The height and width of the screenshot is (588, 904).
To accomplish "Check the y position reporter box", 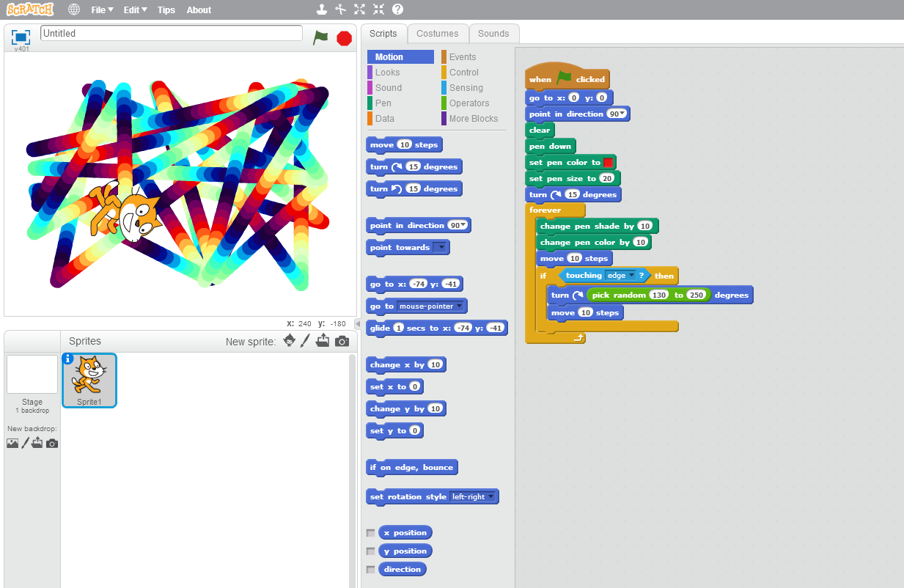I will pyautogui.click(x=371, y=551).
